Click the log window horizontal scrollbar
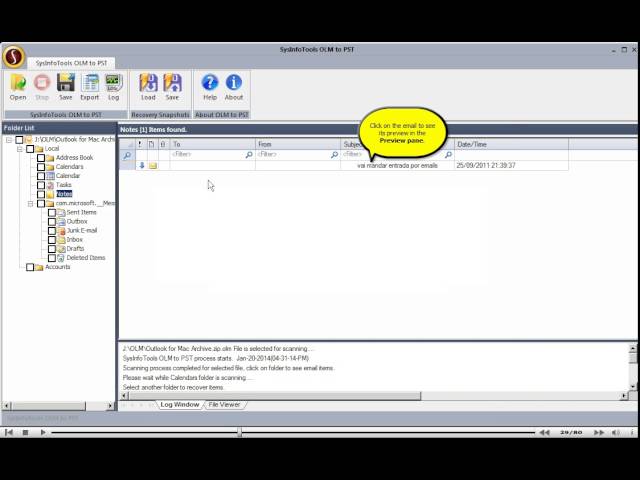This screenshot has width=640, height=480. [x=275, y=396]
